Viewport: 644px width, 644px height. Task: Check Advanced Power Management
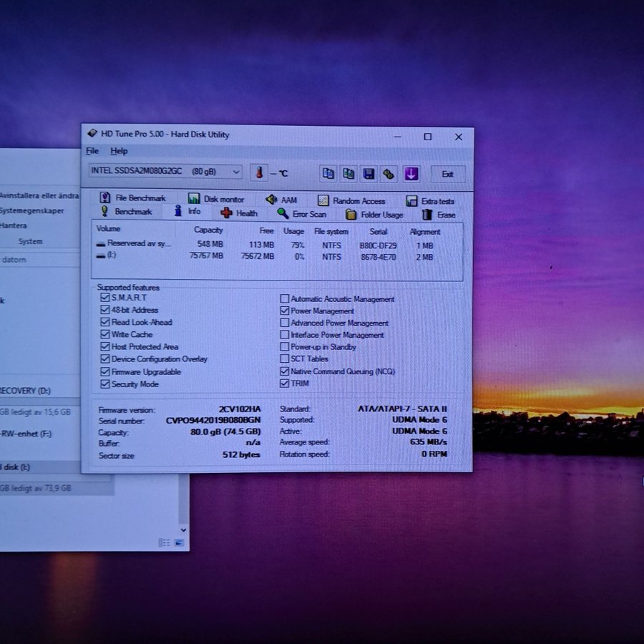pos(284,323)
